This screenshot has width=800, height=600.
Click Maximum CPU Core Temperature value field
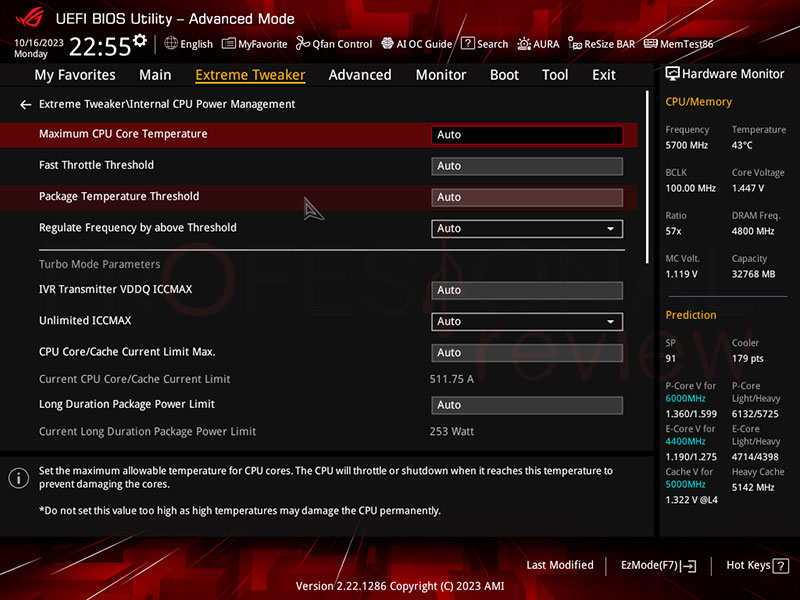(x=527, y=135)
